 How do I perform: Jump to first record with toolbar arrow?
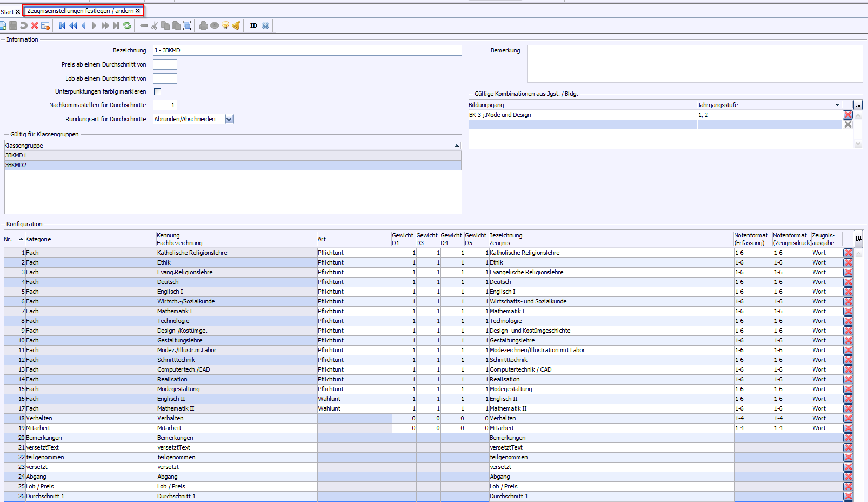pos(62,25)
